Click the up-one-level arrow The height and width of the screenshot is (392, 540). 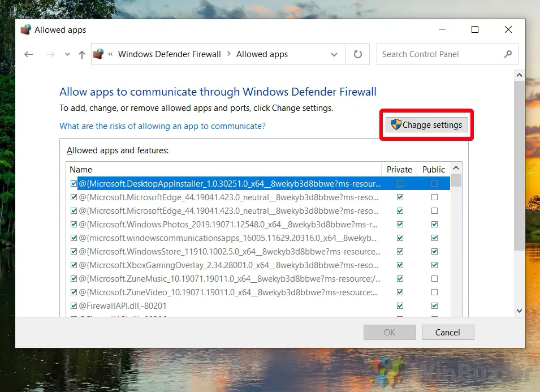click(x=81, y=55)
